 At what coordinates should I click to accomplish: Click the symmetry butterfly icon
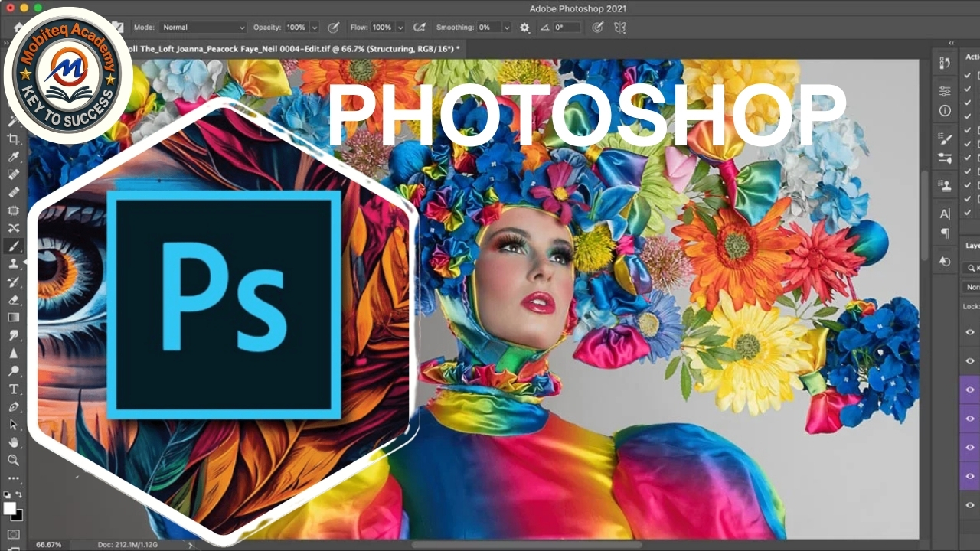tap(619, 28)
